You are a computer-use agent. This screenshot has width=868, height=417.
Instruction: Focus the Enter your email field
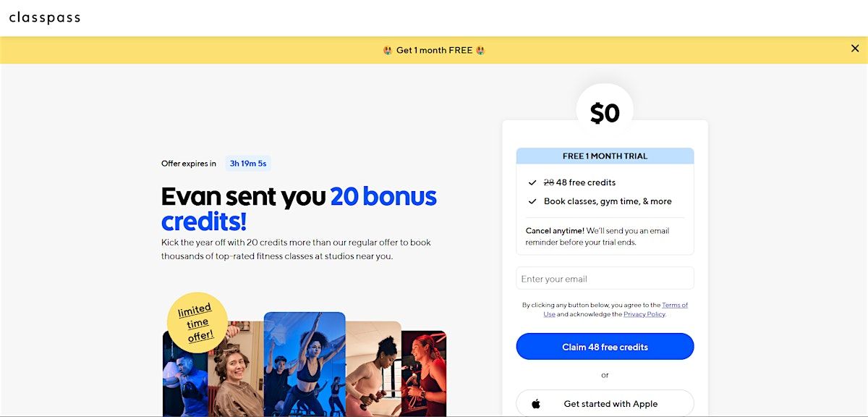605,279
